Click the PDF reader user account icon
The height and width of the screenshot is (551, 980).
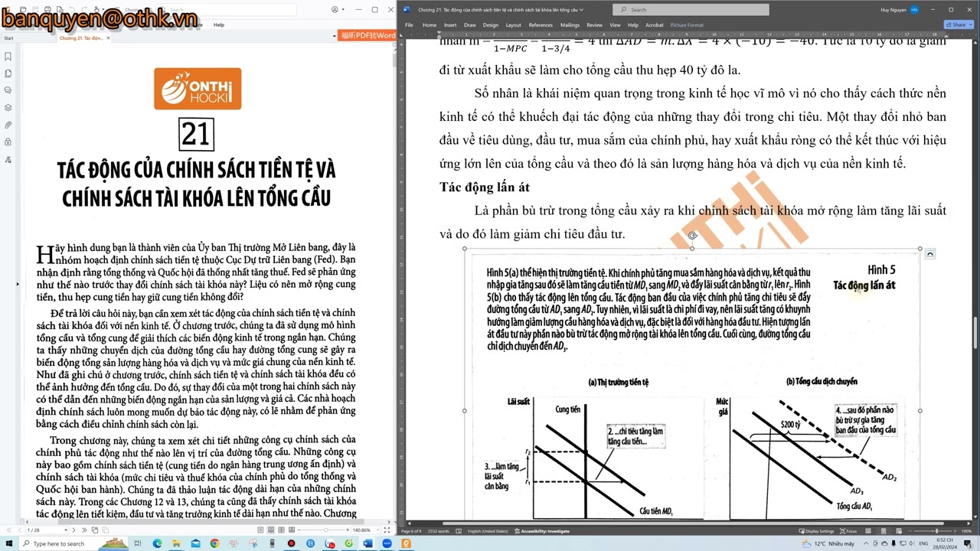coord(335,10)
